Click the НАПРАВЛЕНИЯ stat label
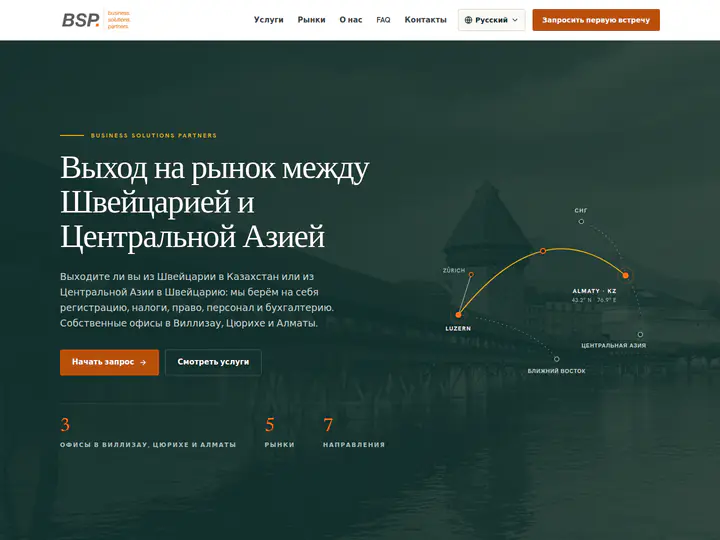 354,444
